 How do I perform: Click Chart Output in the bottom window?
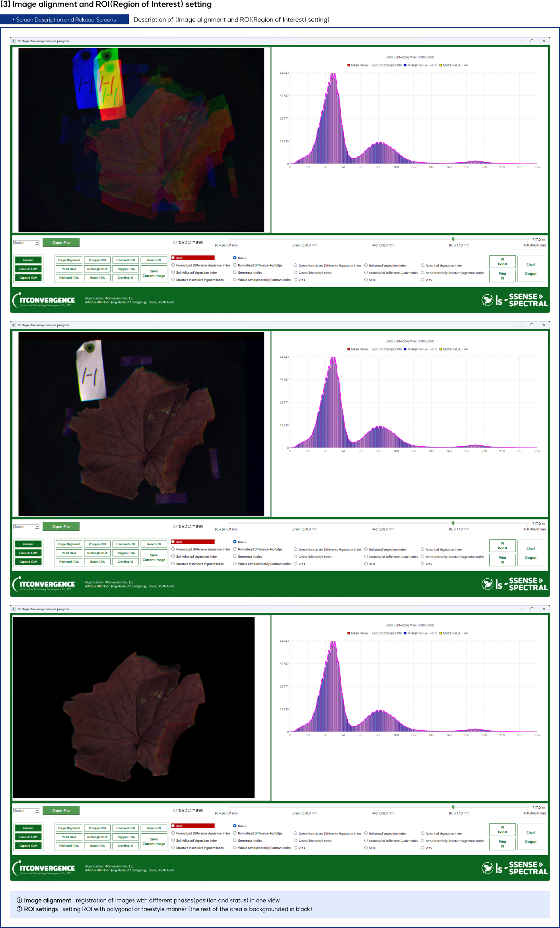(531, 837)
